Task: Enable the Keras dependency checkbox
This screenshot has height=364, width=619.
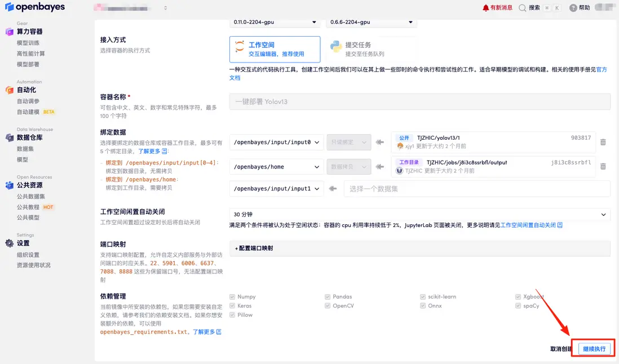Action: [232, 305]
